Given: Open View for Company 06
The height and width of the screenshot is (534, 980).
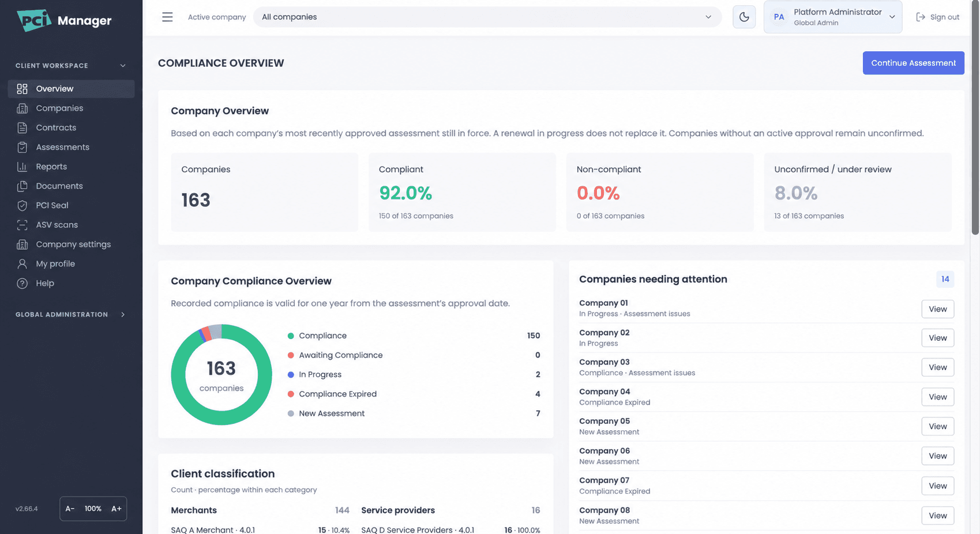Looking at the screenshot, I should 937,456.
